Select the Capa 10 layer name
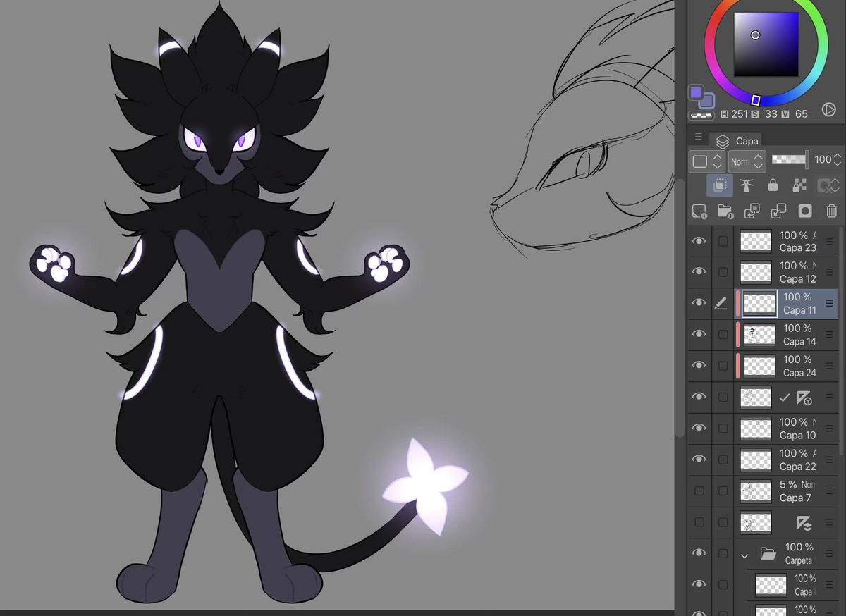The height and width of the screenshot is (616, 846). pos(797,436)
